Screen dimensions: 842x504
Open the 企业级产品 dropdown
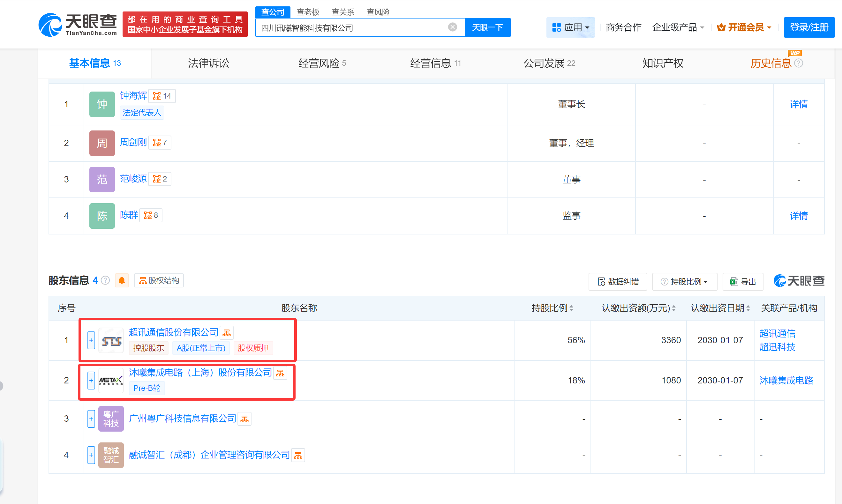[x=678, y=27]
